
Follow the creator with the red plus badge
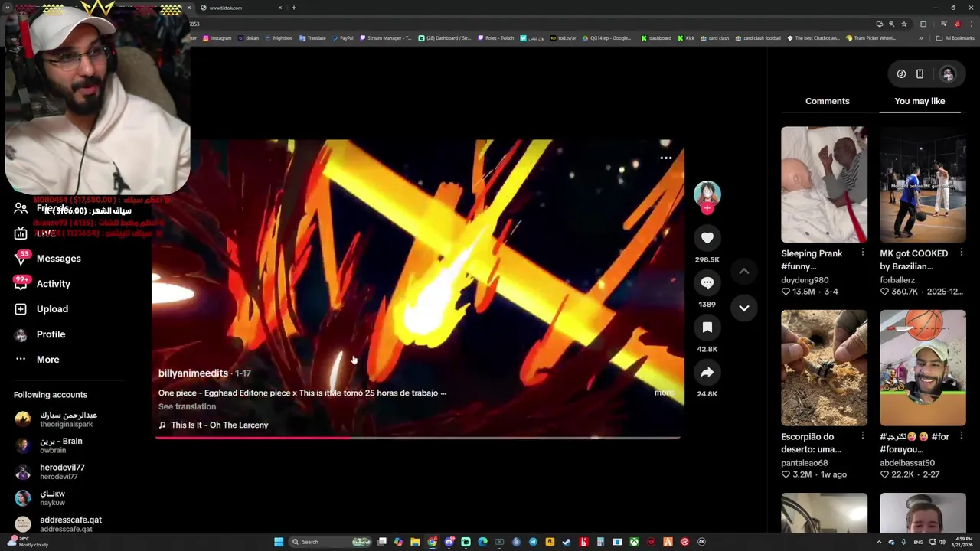tap(707, 208)
